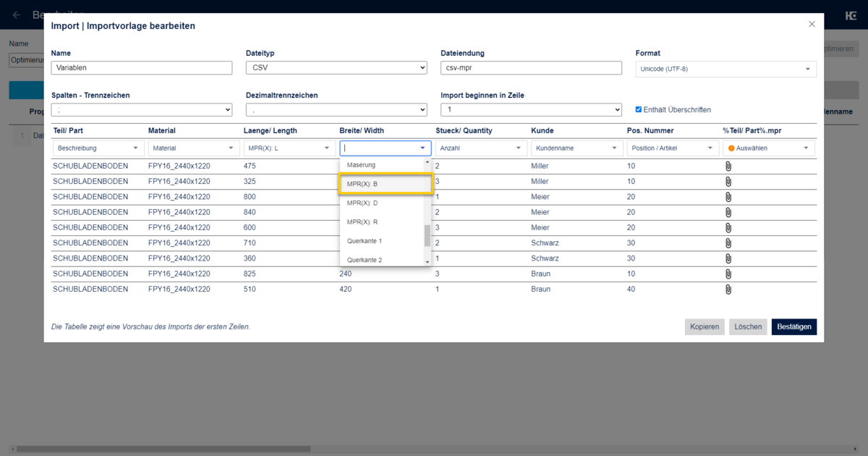Click the dropdown list scrollbar thumb
The image size is (868, 456).
coord(427,235)
